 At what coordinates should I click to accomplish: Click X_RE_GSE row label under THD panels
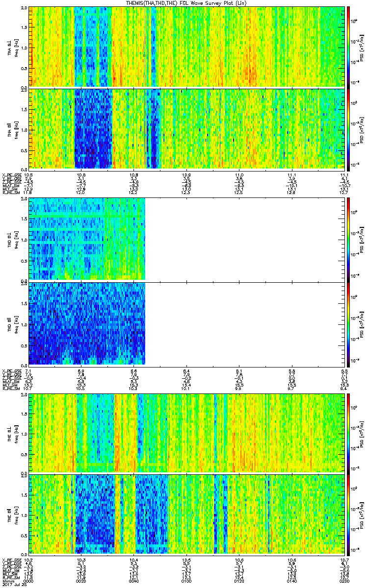(x=11, y=371)
